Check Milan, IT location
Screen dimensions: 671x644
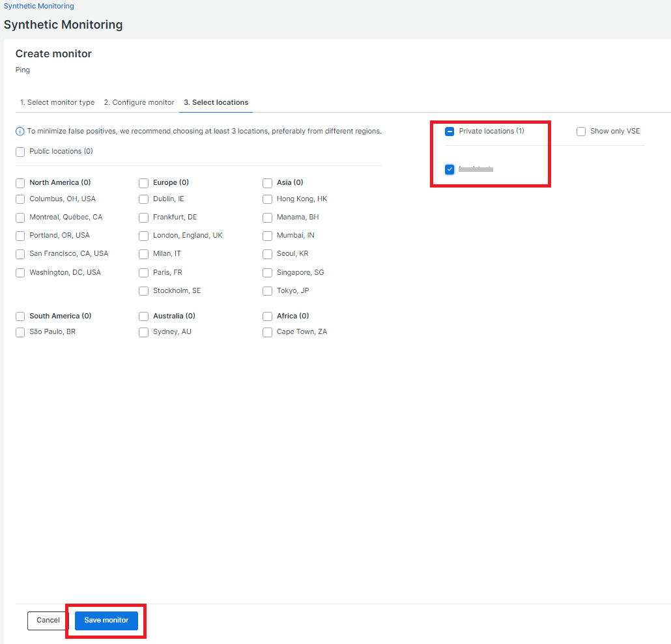(x=143, y=254)
